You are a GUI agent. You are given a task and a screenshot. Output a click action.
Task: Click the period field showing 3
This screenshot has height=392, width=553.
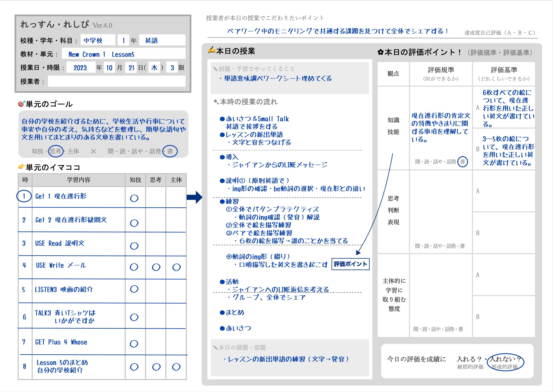coord(172,67)
